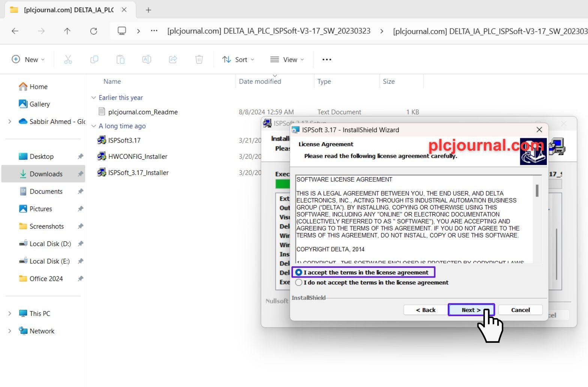Open the Sort dropdown menu
The height and width of the screenshot is (387, 588).
(x=238, y=60)
